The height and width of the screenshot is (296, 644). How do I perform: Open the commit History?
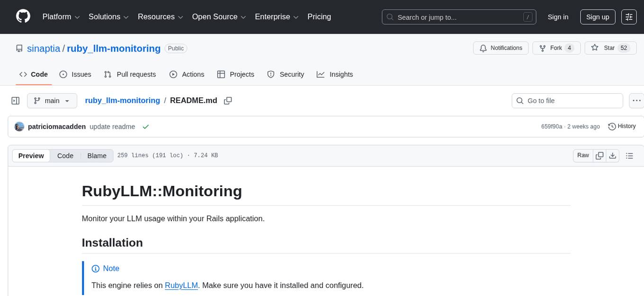622,126
